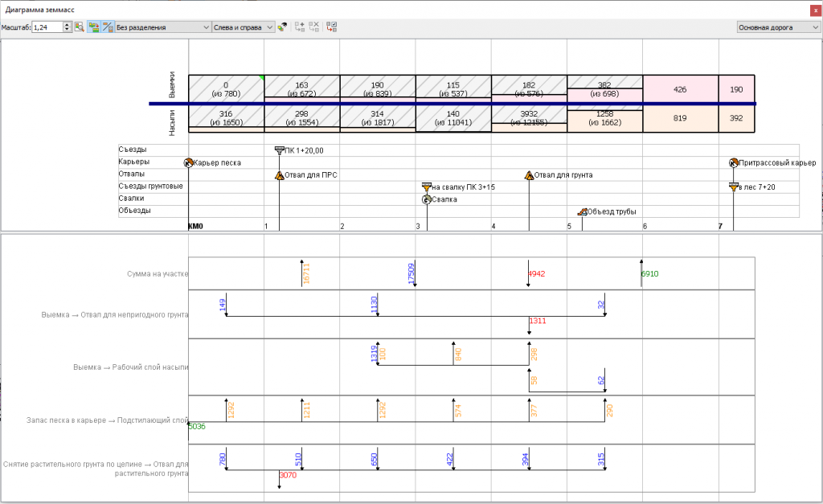Click the 'ПК 1+20,00' exit ramp icon
Screen dimensions: 823x504
click(x=279, y=150)
